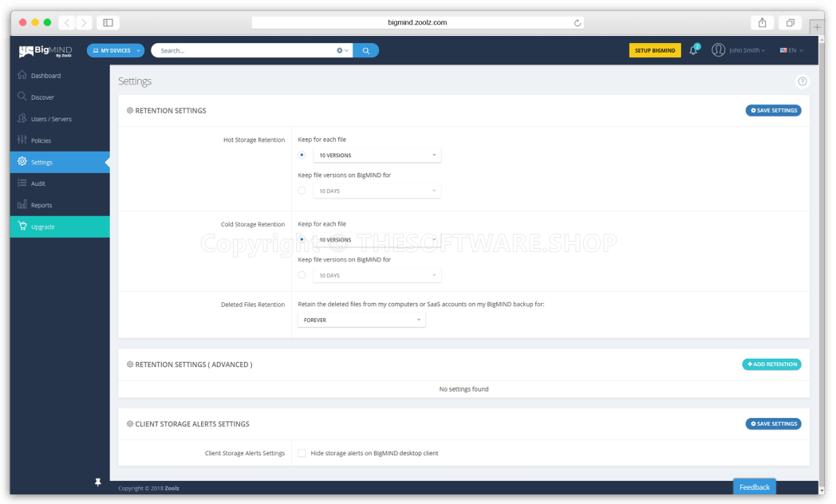Click the search magnifier button
This screenshot has height=504, width=836.
(365, 50)
